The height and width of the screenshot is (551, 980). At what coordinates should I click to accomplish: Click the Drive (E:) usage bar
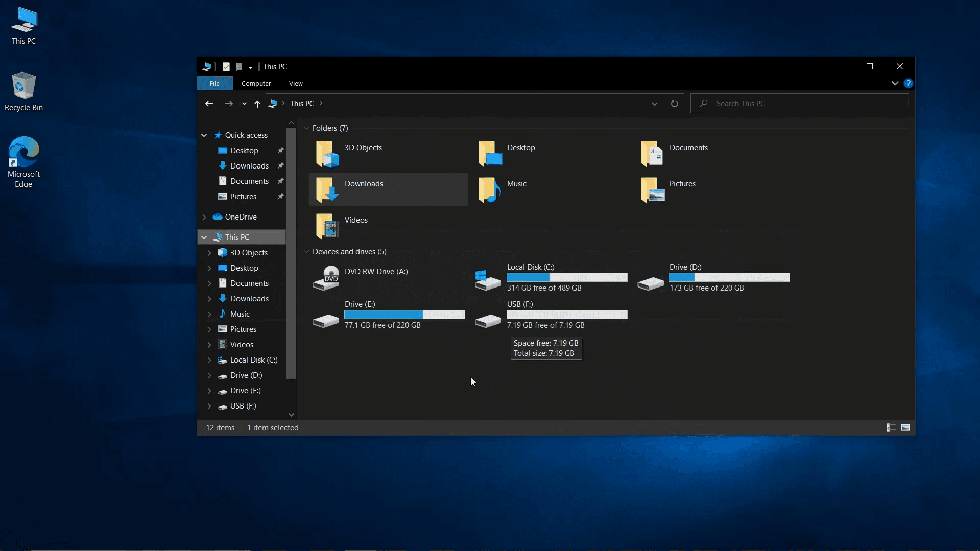404,315
